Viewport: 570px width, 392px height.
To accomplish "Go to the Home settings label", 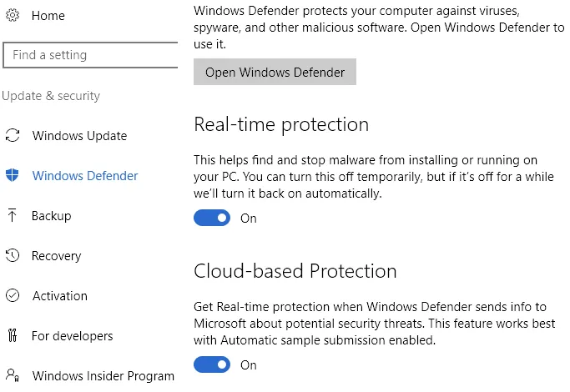I will click(x=48, y=16).
